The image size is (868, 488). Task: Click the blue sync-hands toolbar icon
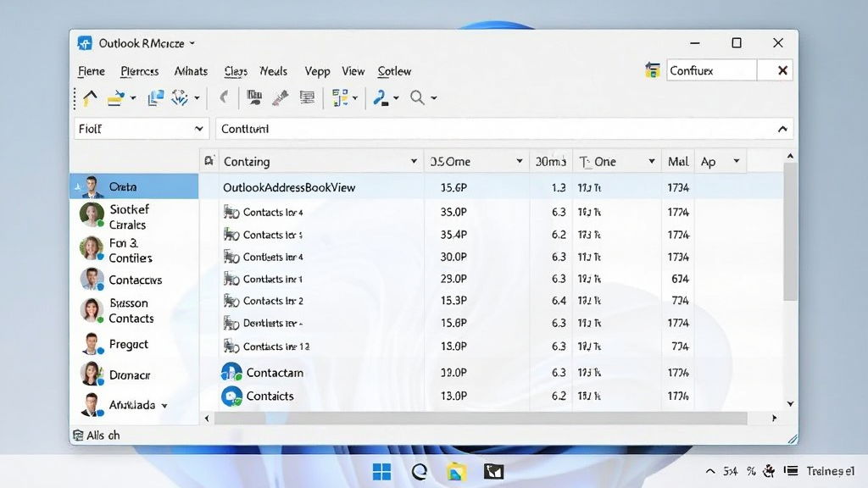pyautogui.click(x=180, y=98)
